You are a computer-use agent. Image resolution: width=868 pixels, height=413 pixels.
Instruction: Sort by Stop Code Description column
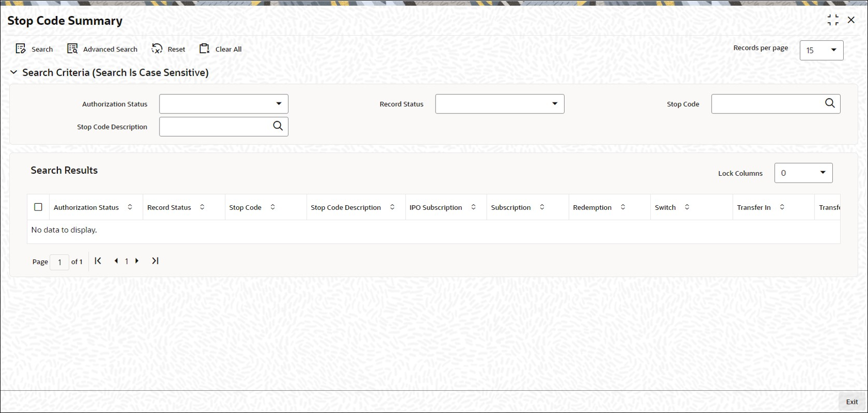pos(392,207)
